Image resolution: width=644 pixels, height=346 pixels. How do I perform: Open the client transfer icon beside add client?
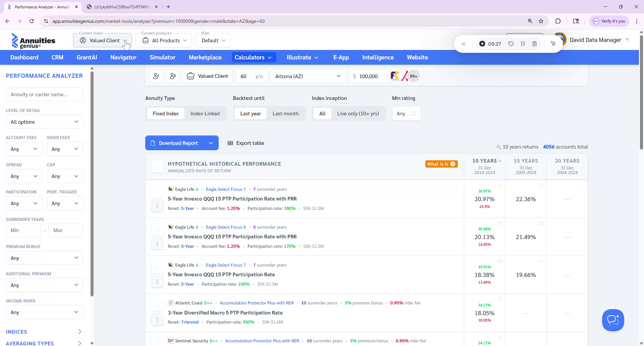click(x=172, y=76)
